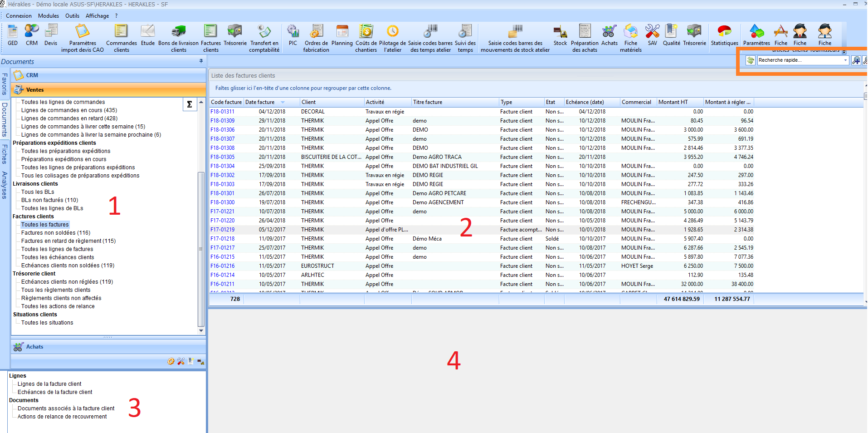Switch to the Favoris side tab
The image size is (868, 433).
[x=5, y=84]
